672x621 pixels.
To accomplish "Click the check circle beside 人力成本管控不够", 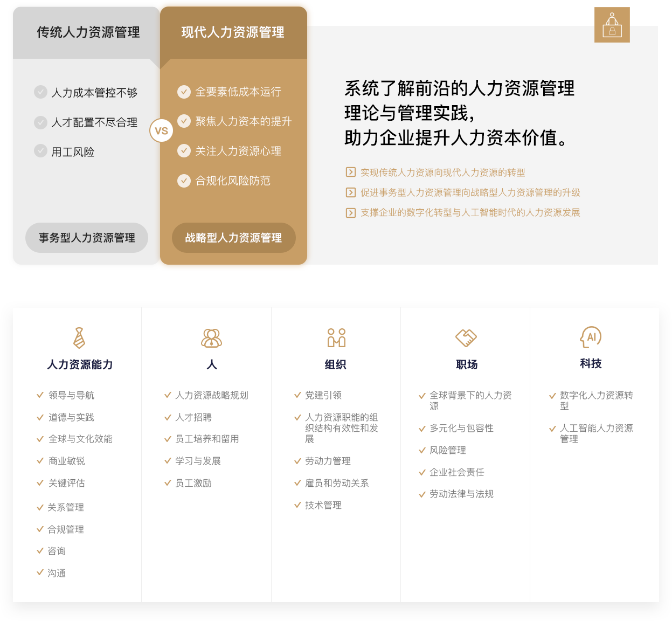I will point(40,92).
